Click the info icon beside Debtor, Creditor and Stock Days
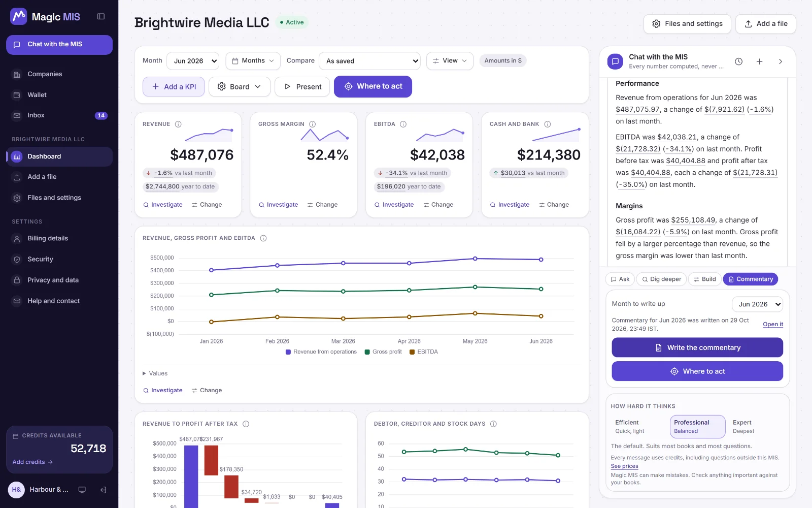 point(493,424)
